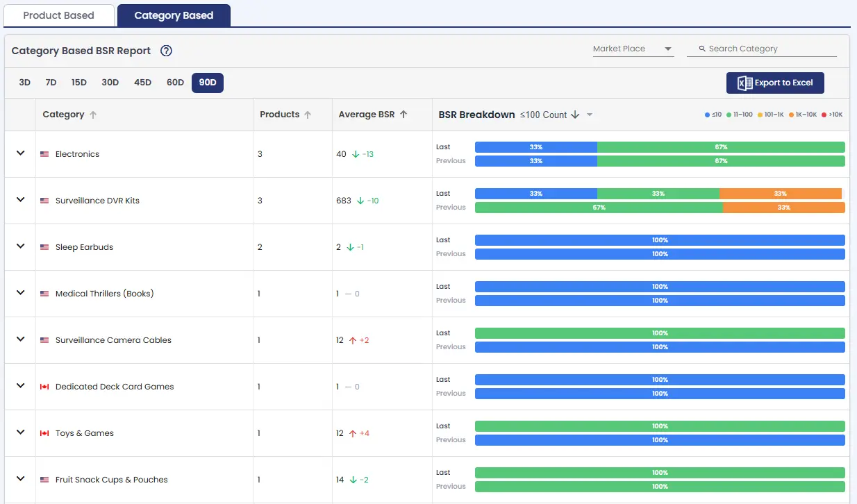Click the BSR Breakdown header label
The width and height of the screenshot is (857, 504).
pyautogui.click(x=476, y=115)
